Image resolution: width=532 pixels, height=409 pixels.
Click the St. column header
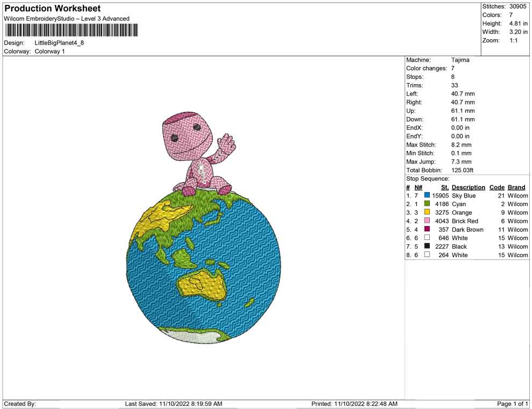pyautogui.click(x=445, y=187)
